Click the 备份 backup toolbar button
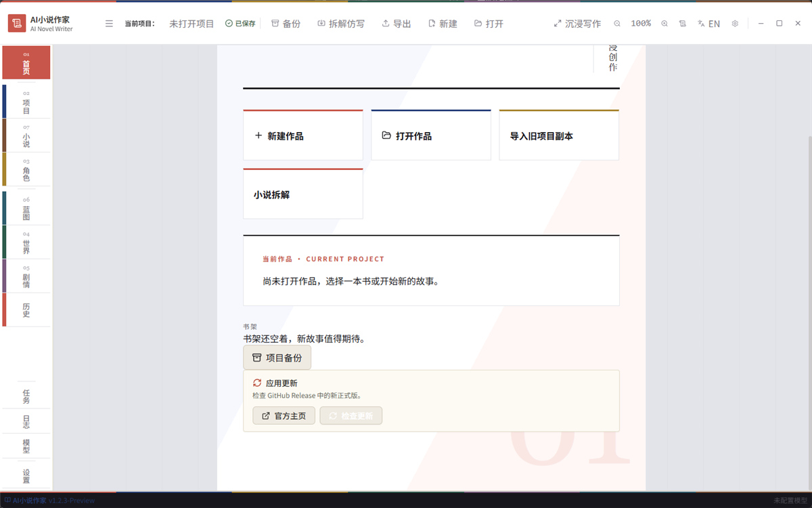The width and height of the screenshot is (812, 508). click(x=286, y=24)
